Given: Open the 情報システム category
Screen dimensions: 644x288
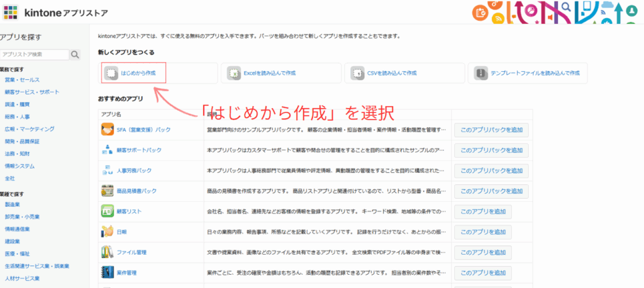Looking at the screenshot, I should pos(19,167).
